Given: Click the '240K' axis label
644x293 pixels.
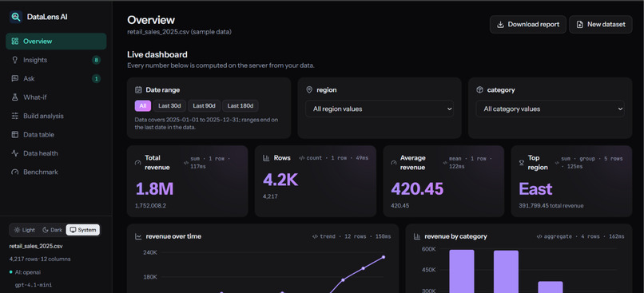Looking at the screenshot, I should (150, 252).
